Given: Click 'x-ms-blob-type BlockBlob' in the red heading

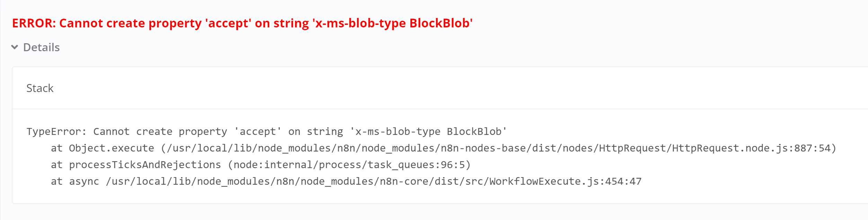Looking at the screenshot, I should pyautogui.click(x=392, y=23).
